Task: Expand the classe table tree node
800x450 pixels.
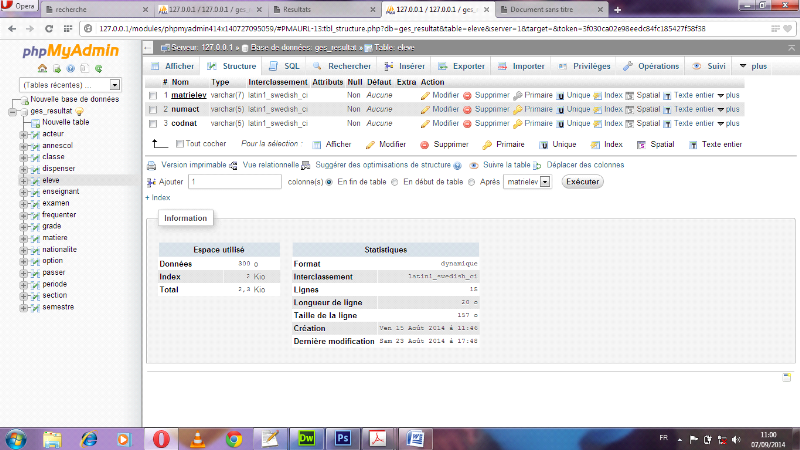Action: (x=23, y=158)
